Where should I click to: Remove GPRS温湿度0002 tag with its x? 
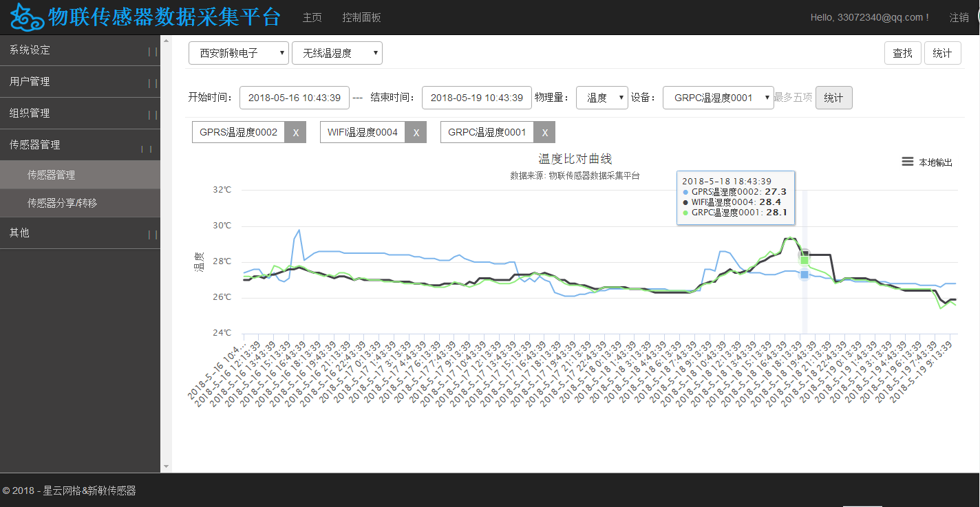click(x=295, y=133)
